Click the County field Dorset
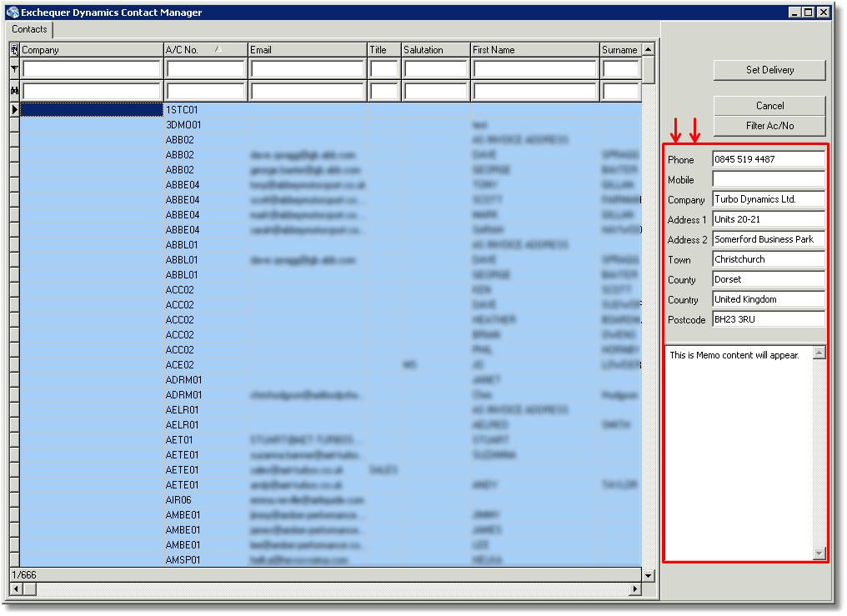Image resolution: width=847 pixels, height=616 pixels. coord(769,279)
